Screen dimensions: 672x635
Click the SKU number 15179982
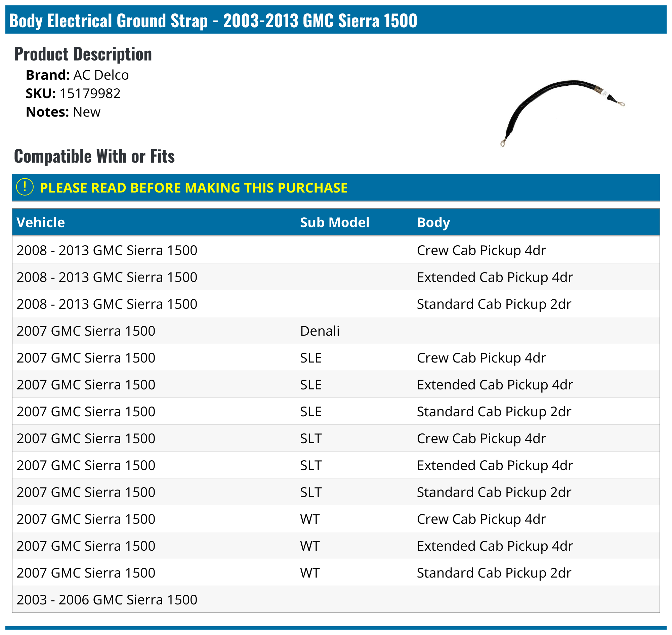tap(90, 93)
